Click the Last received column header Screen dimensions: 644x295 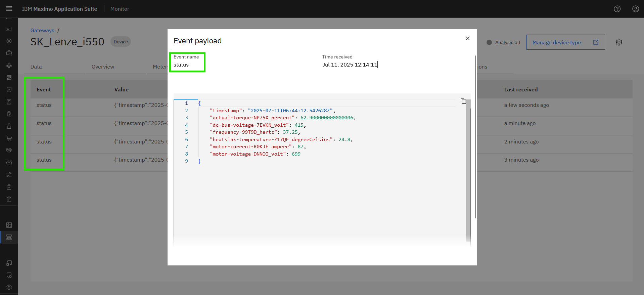click(521, 90)
